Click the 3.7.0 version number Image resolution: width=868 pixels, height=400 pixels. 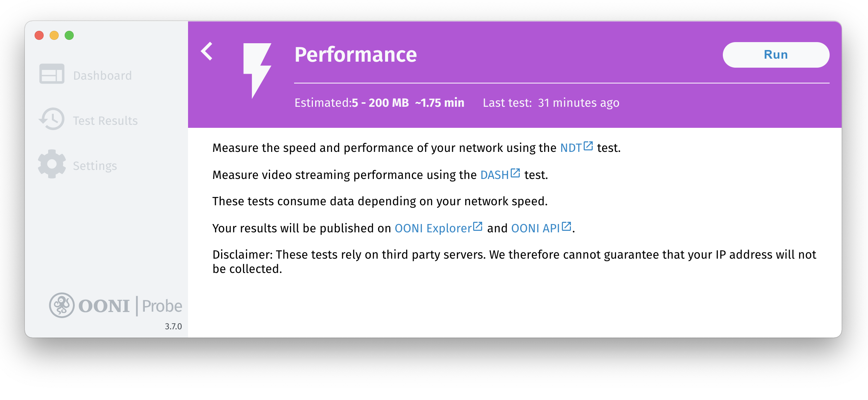[x=173, y=326]
